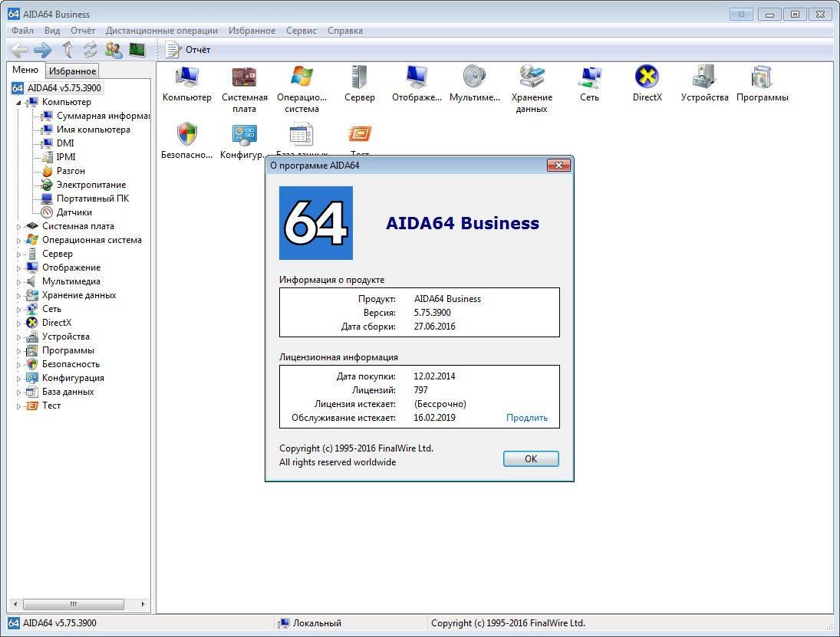840x637 pixels.
Task: Click the Отчёт report toolbar button
Action: [187, 50]
